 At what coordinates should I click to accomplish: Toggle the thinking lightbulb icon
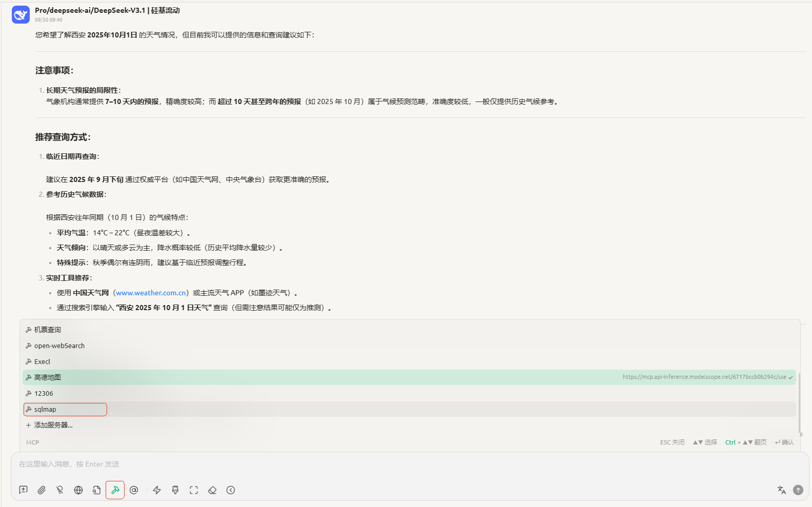(x=60, y=490)
